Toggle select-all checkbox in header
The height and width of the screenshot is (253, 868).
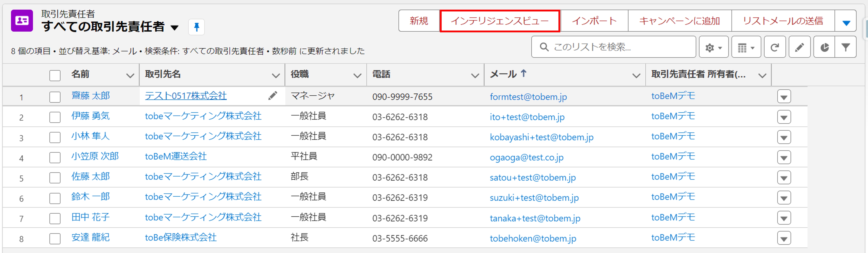coord(55,76)
